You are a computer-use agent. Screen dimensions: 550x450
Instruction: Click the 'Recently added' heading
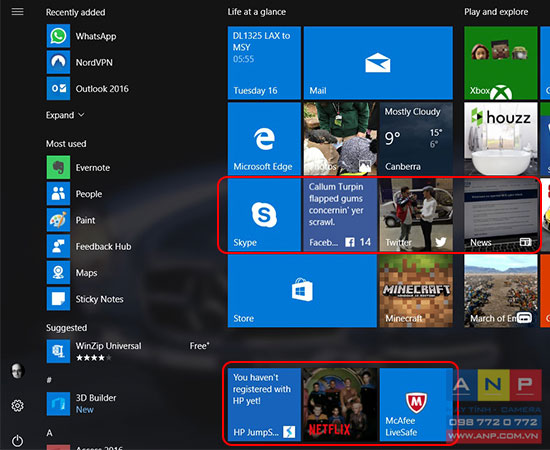click(75, 12)
